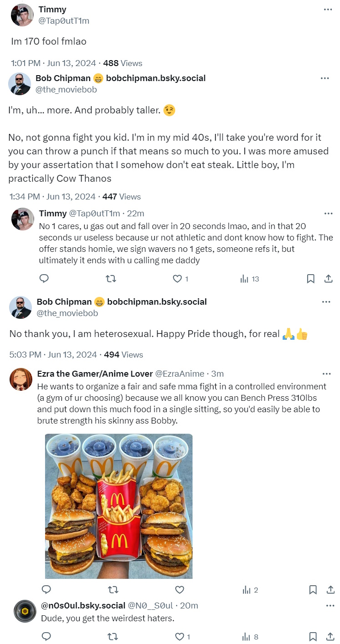Reply to Timmy's 22m tweet
Viewport: 340px width, 644px height.
pyautogui.click(x=44, y=279)
